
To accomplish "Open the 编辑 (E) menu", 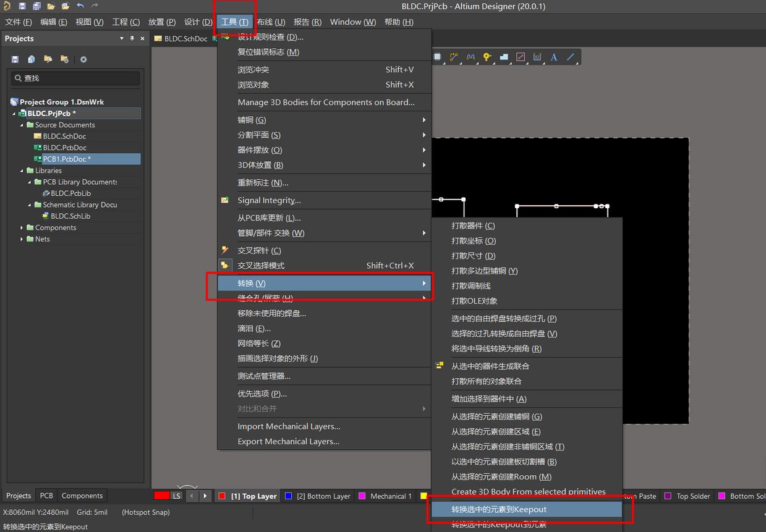I will tap(54, 22).
